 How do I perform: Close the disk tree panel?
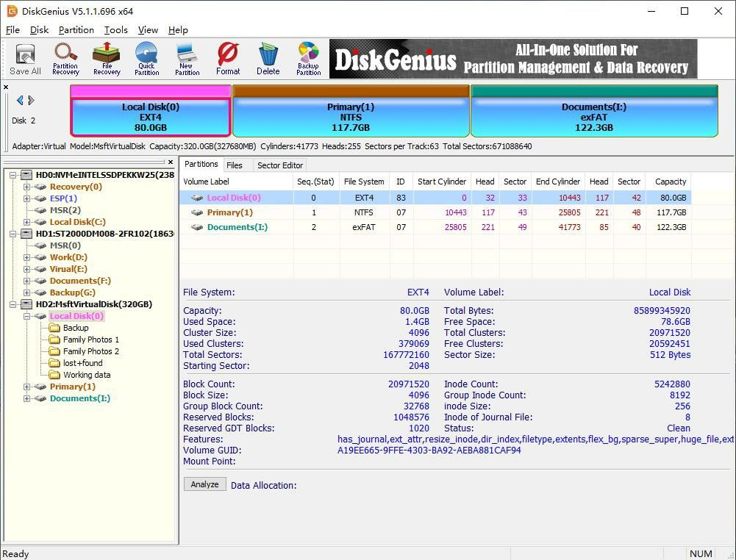(171, 162)
